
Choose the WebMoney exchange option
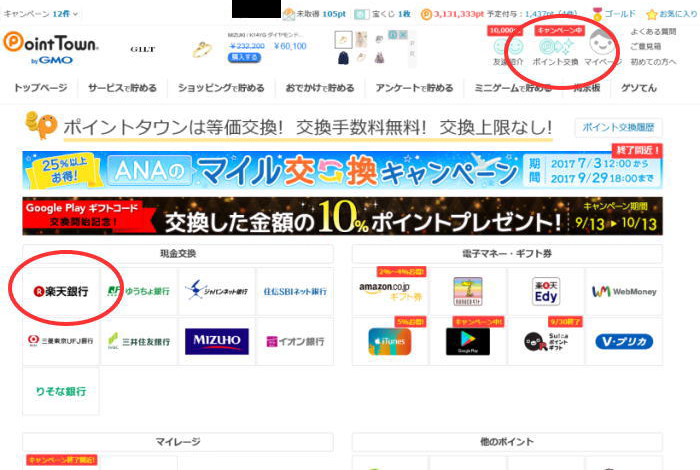click(x=624, y=291)
